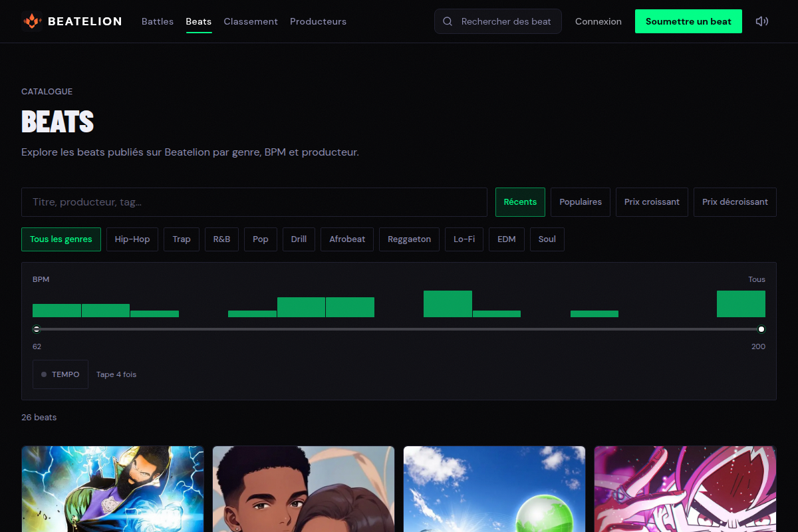Click the Connexion link

coord(598,21)
